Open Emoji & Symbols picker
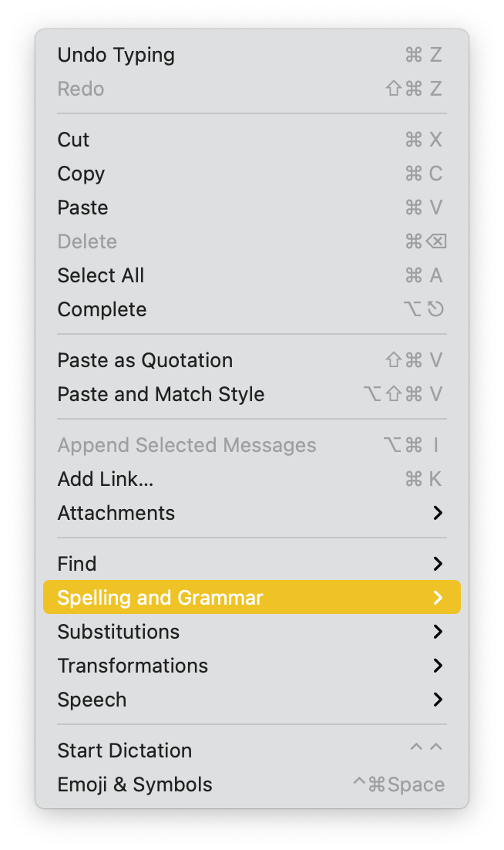 tap(135, 784)
